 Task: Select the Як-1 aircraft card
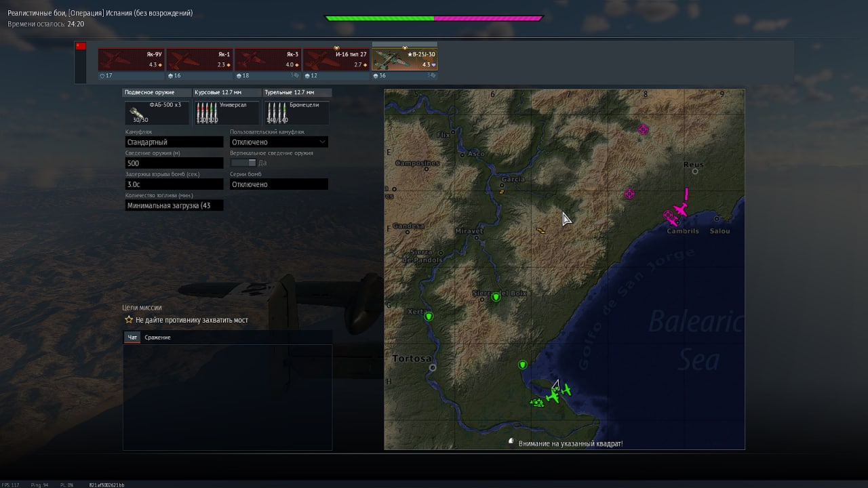[200, 59]
